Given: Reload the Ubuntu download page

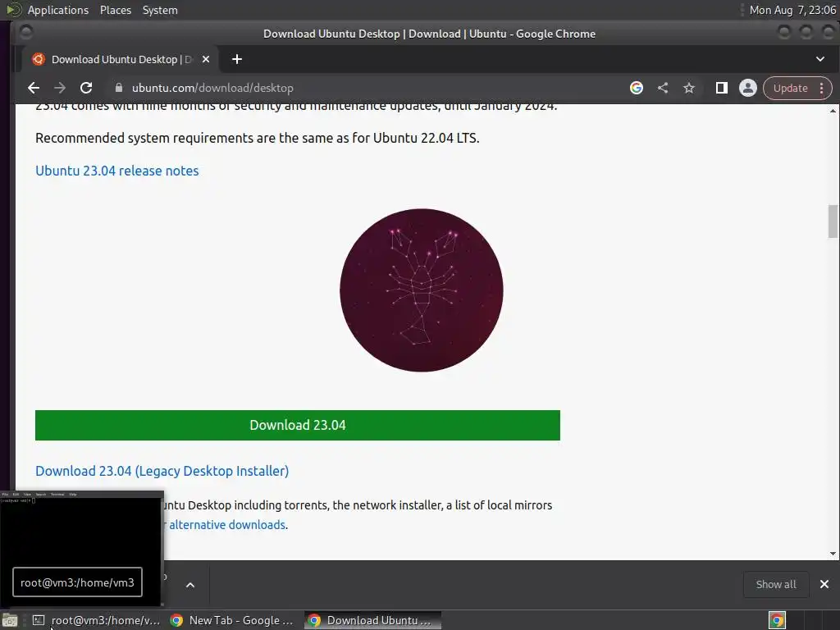Looking at the screenshot, I should tap(85, 88).
